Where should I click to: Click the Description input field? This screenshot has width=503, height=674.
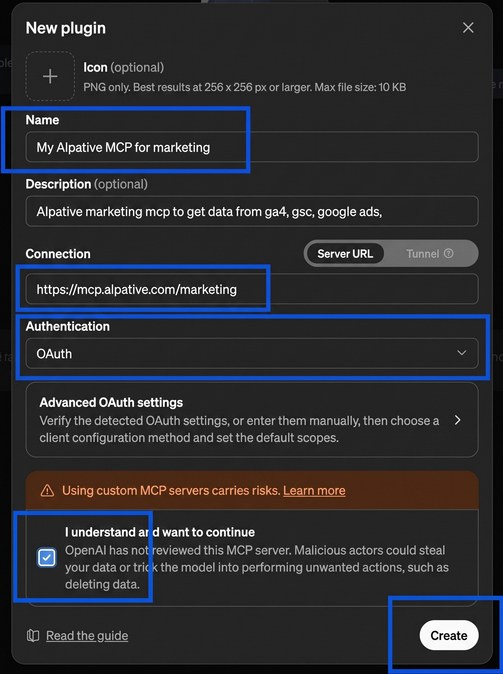click(x=252, y=211)
